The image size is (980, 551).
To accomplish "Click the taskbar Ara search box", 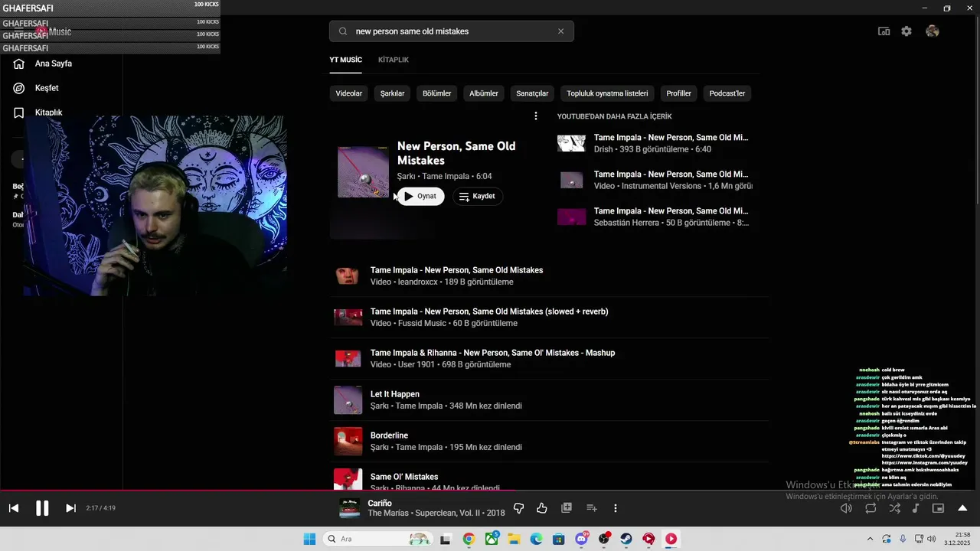I will click(378, 539).
